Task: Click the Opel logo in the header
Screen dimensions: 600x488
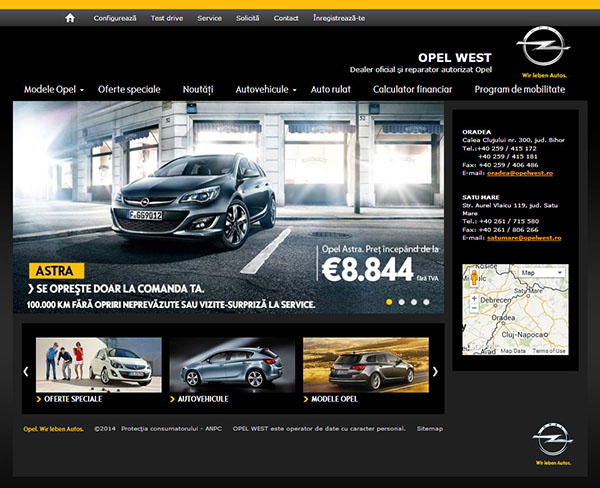Action: pos(543,47)
